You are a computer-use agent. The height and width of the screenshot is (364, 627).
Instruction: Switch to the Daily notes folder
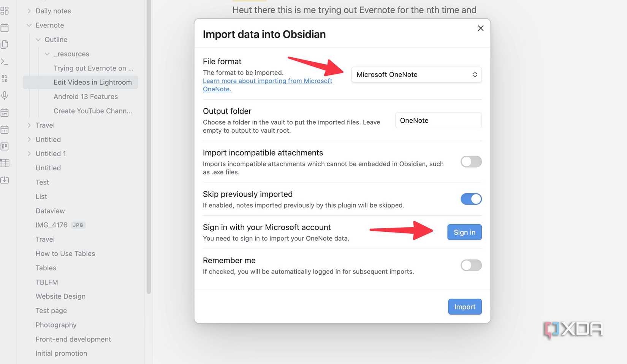53,11
